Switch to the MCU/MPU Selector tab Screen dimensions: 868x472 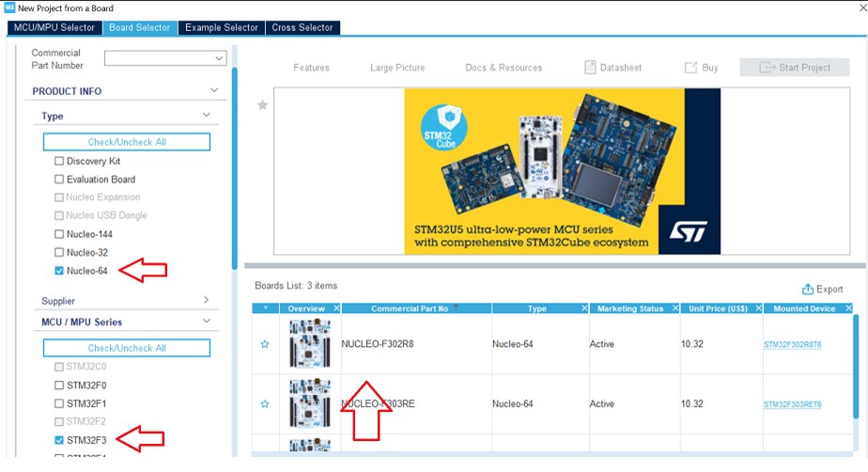click(54, 27)
